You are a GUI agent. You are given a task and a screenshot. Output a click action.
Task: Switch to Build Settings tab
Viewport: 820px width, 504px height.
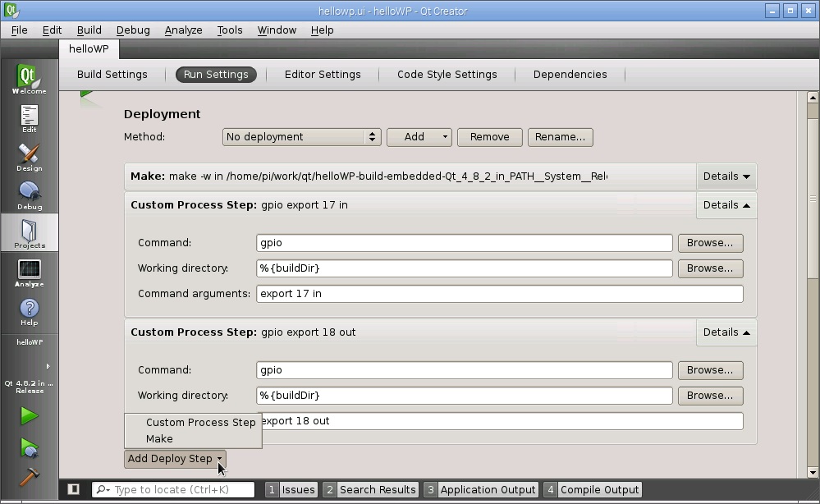112,75
